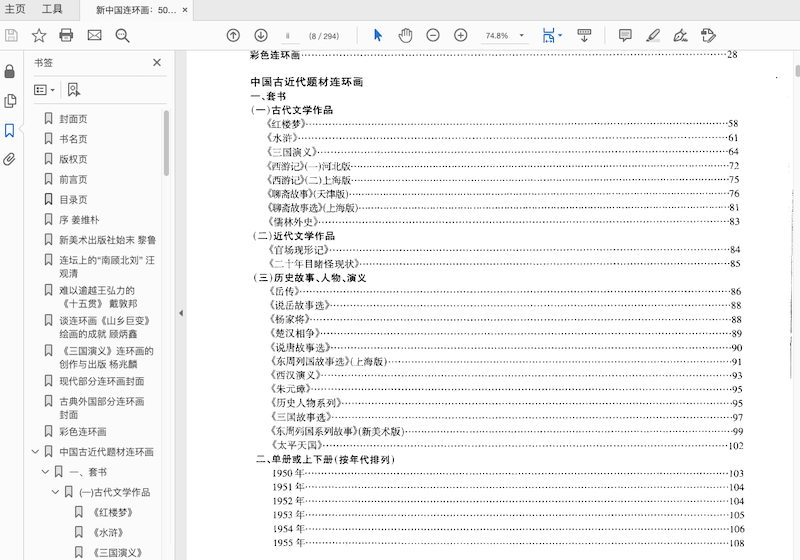The image size is (800, 560).
Task: Open the 《水浒》 bookmark
Action: 108,532
